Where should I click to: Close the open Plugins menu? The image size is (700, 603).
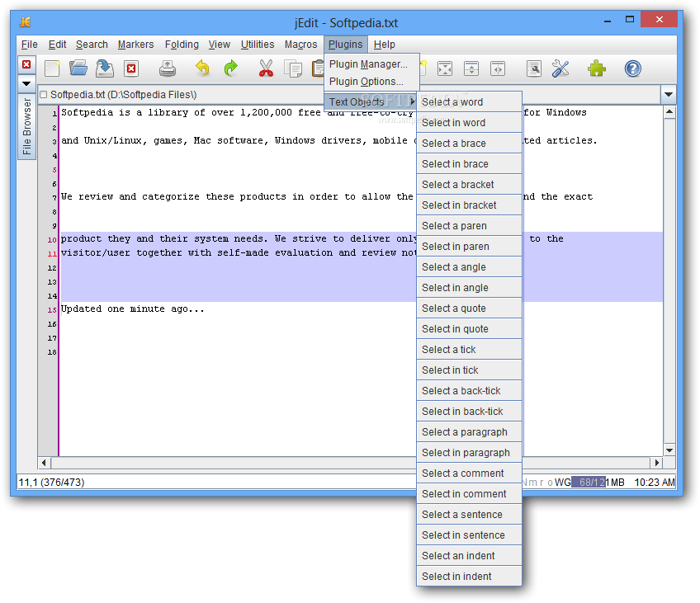[x=346, y=45]
